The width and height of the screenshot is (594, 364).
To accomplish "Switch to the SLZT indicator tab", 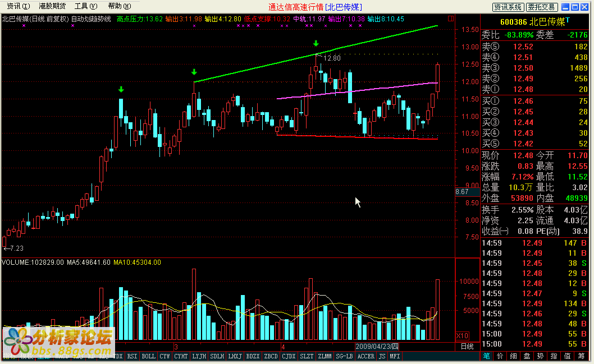I will coord(307,356).
